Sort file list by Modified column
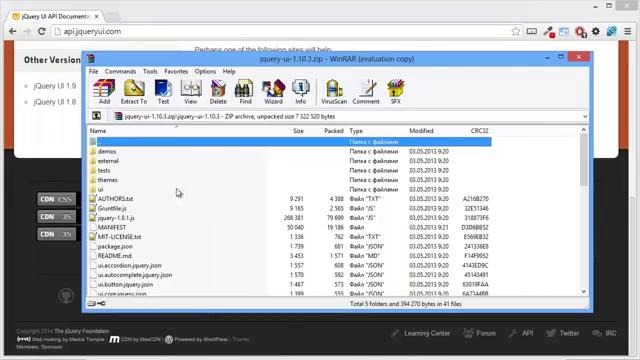 [421, 131]
